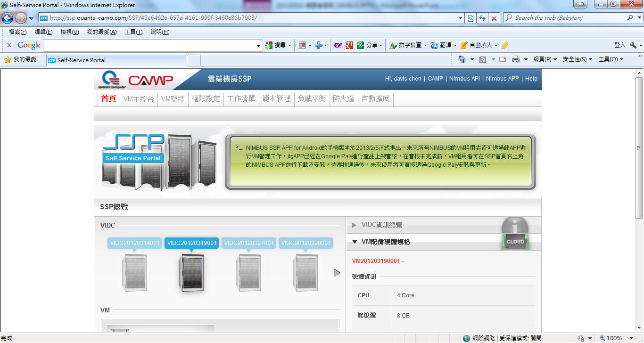644x343 pixels.
Task: Click the Google+ icon in toolbar
Action: (349, 45)
